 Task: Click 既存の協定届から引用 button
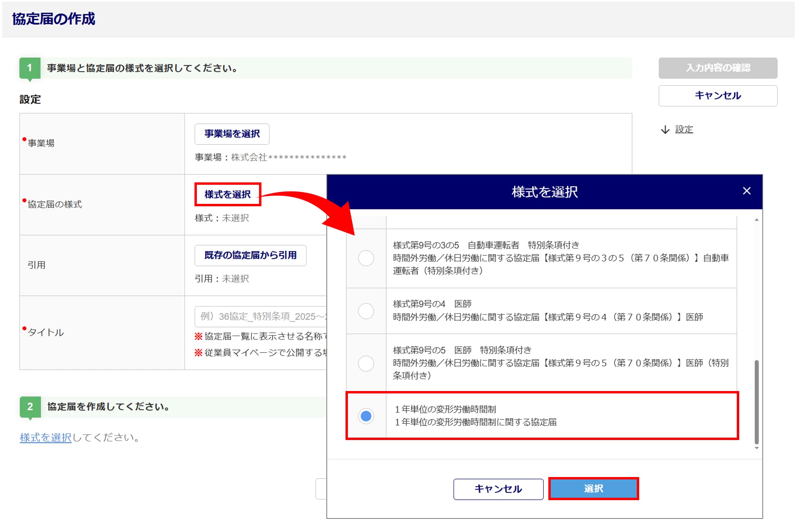[x=250, y=255]
